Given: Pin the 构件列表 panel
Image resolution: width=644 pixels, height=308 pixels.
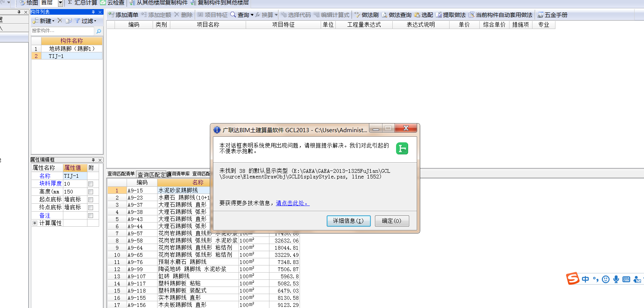Looking at the screenshot, I should point(93,12).
